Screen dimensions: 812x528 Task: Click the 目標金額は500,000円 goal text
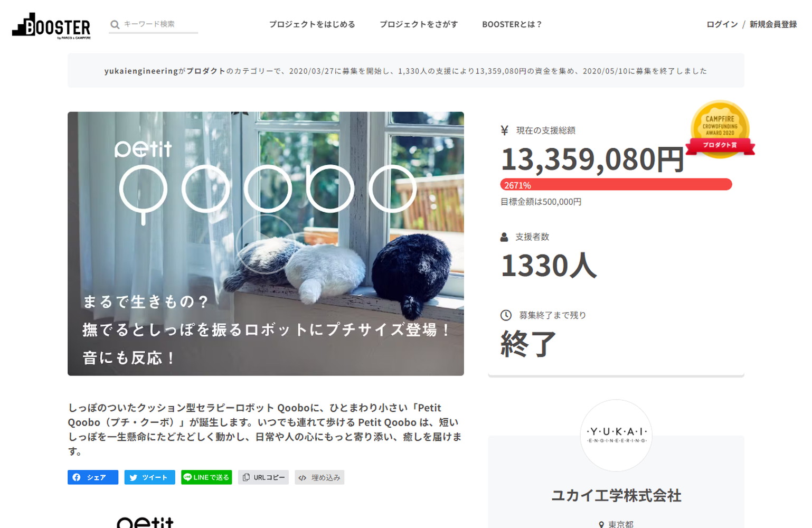coord(541,202)
